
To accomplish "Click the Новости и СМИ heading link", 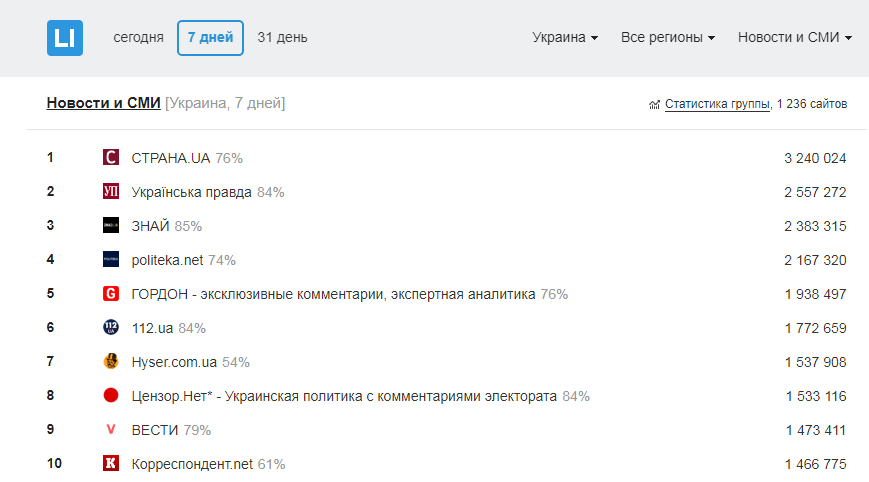I will point(104,103).
